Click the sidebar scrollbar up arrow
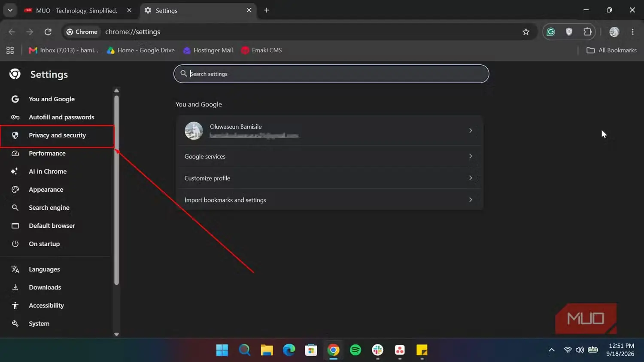This screenshot has width=644, height=362. 116,90
